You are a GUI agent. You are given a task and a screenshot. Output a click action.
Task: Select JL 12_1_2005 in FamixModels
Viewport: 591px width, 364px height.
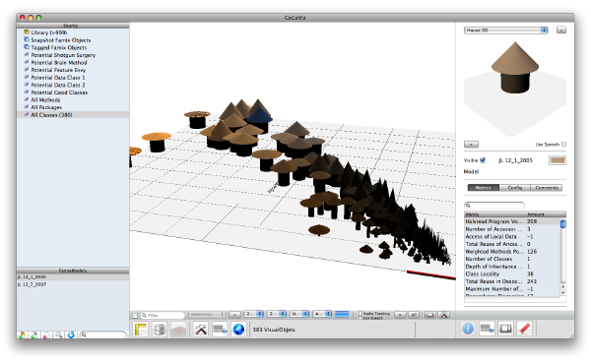[73, 277]
